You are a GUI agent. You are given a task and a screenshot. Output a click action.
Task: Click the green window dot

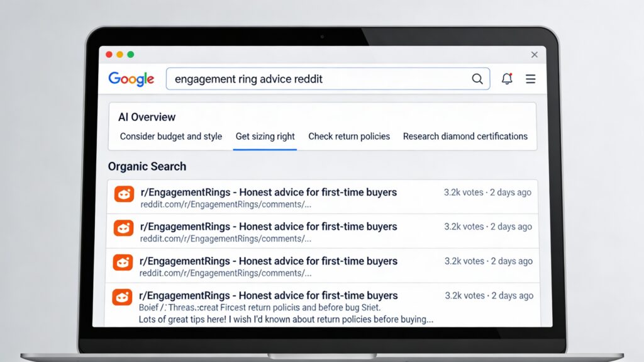[131, 54]
